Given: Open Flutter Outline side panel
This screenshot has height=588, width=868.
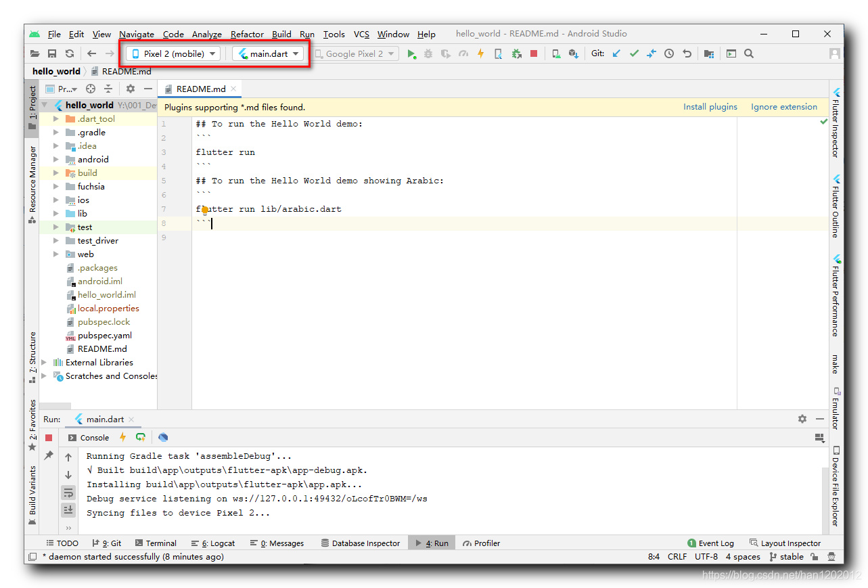Looking at the screenshot, I should [836, 206].
